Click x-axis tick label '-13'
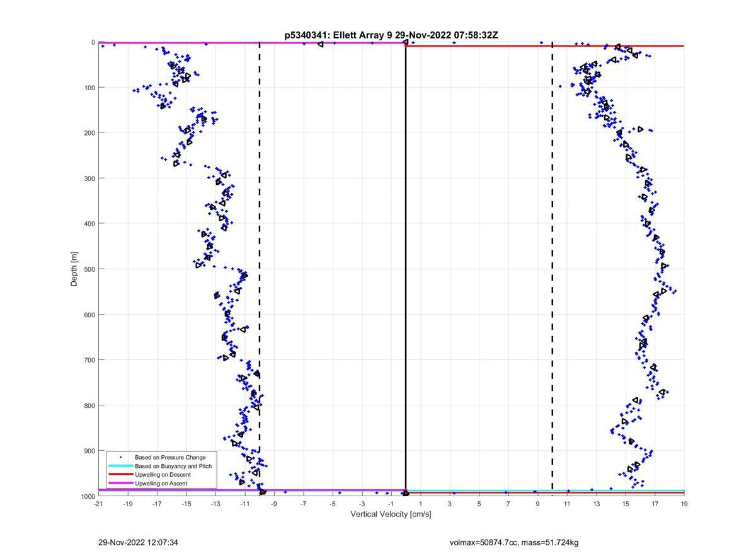Image resolution: width=756 pixels, height=558 pixels. (x=215, y=504)
